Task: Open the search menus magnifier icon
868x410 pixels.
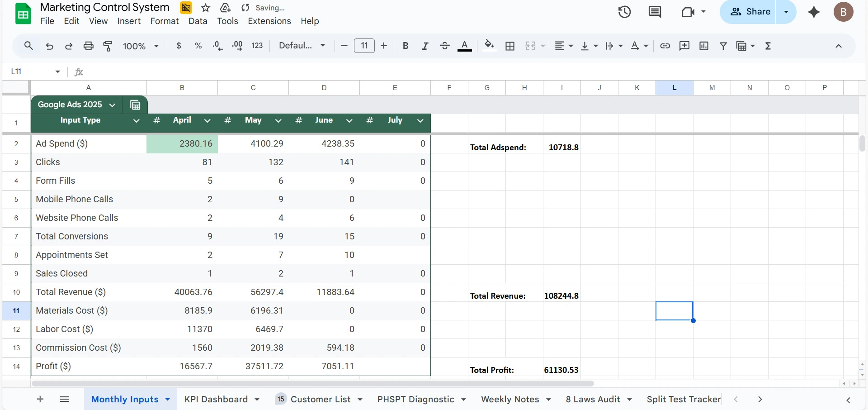Action: (28, 46)
